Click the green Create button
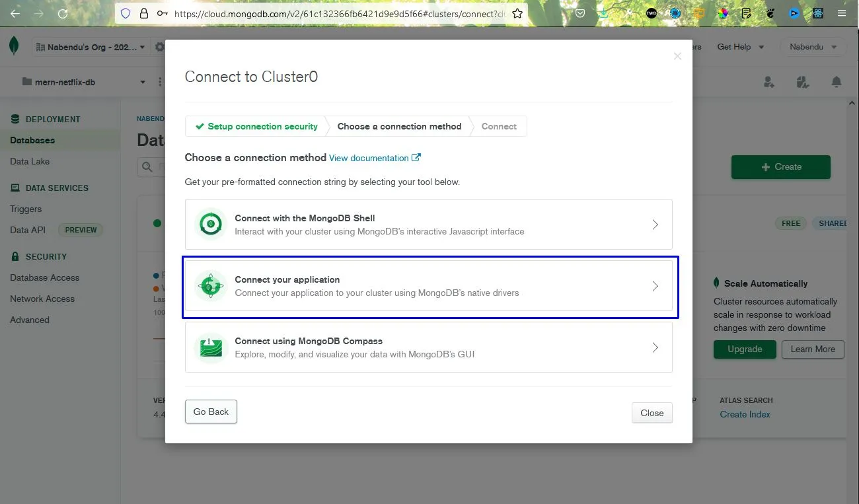 (780, 167)
